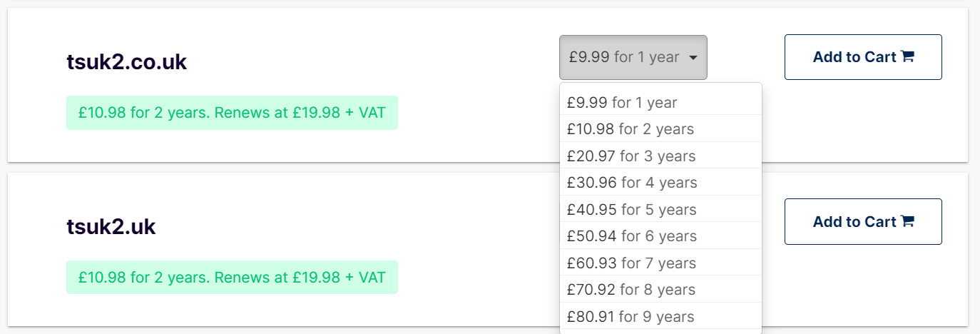Click the tsuk2.uk domain name
Viewport: 980px width, 334px height.
pyautogui.click(x=111, y=227)
